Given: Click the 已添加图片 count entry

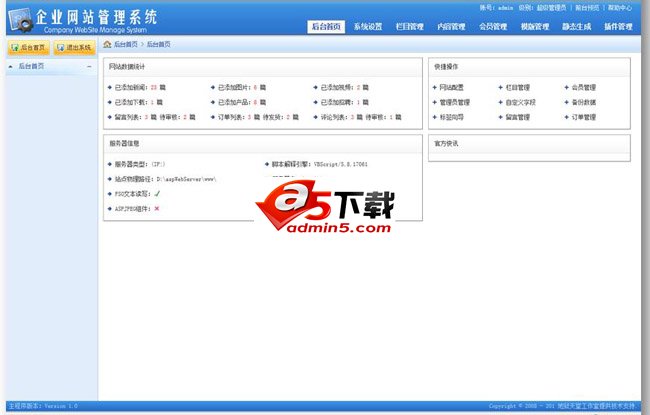Looking at the screenshot, I should pyautogui.click(x=242, y=87).
